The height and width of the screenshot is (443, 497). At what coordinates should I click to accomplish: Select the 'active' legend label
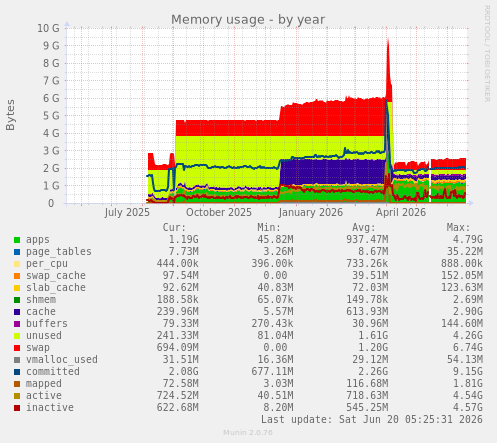click(44, 396)
